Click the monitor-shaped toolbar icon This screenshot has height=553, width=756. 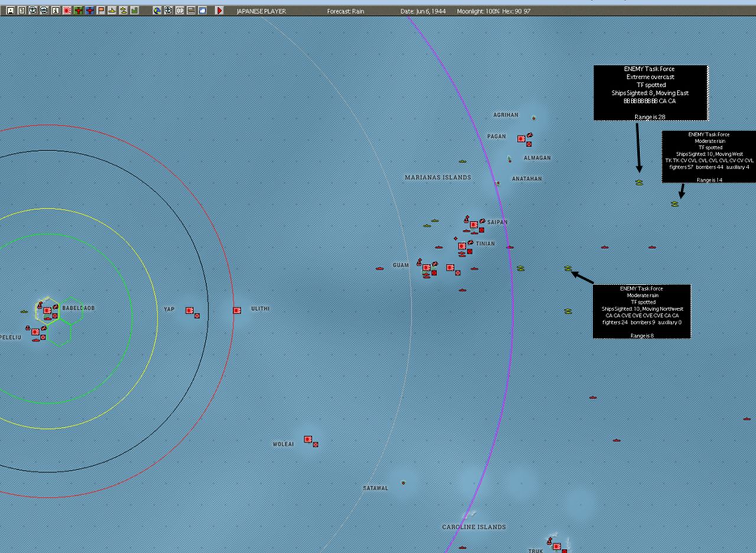click(x=191, y=11)
